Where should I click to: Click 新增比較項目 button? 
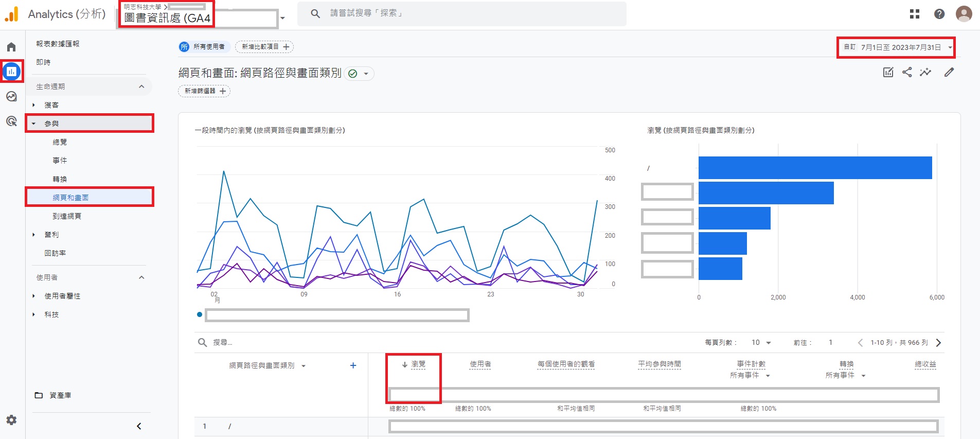click(x=264, y=47)
